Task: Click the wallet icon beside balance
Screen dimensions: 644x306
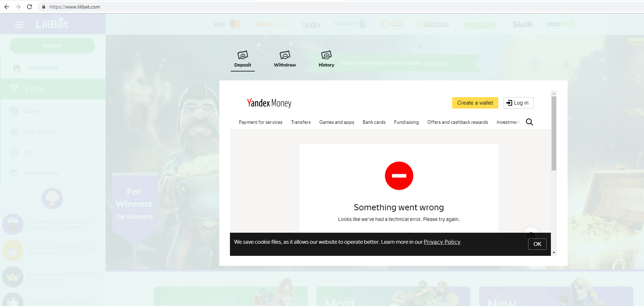Action: (14, 88)
